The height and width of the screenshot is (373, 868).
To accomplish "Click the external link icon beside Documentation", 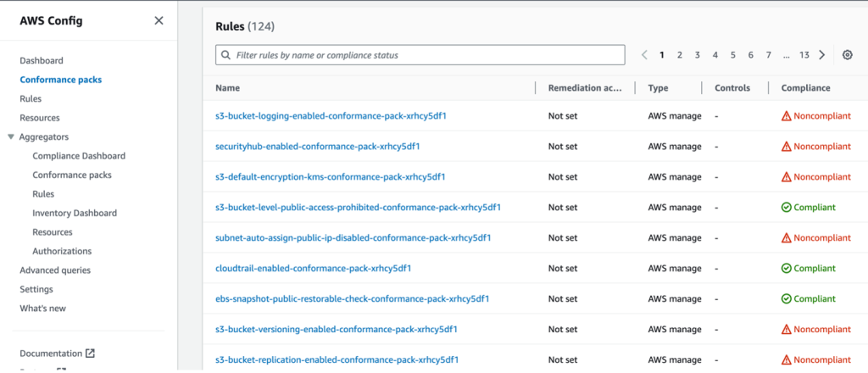I will coord(90,353).
